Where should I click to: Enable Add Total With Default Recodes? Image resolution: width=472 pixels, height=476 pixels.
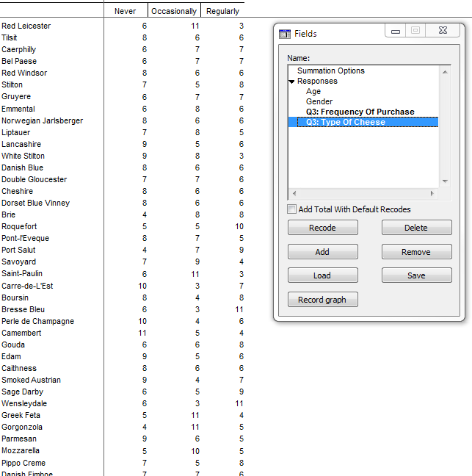[292, 209]
